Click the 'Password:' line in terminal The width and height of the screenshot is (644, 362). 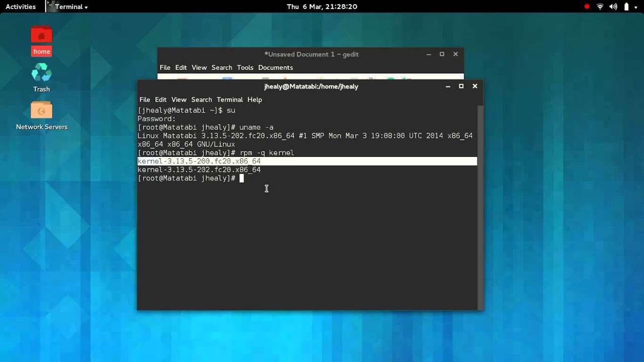tap(156, 119)
